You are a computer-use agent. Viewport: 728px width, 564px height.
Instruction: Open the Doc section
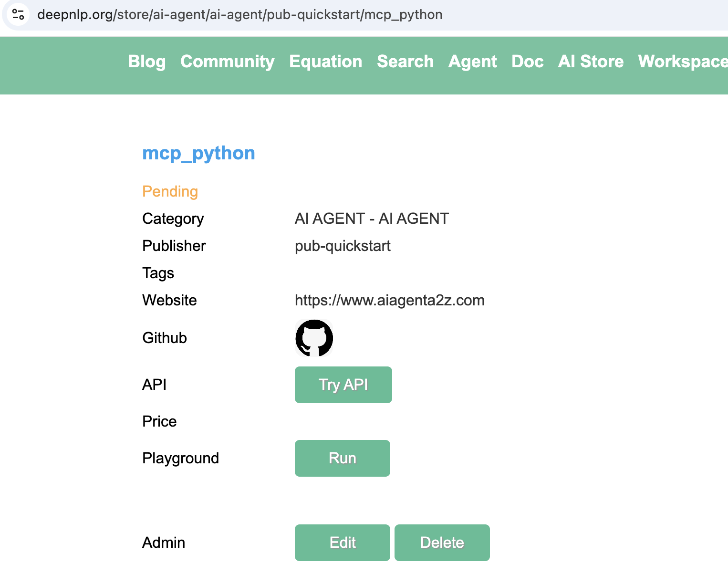[x=527, y=62]
